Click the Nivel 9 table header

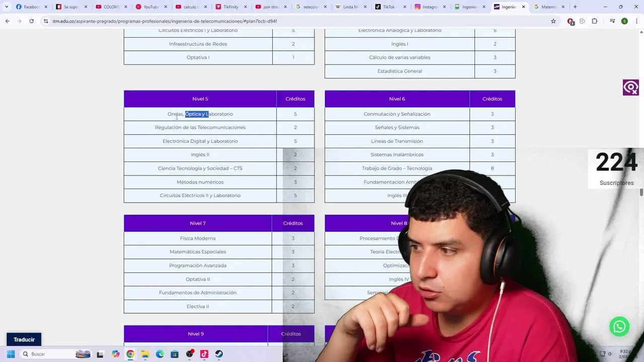click(x=196, y=334)
